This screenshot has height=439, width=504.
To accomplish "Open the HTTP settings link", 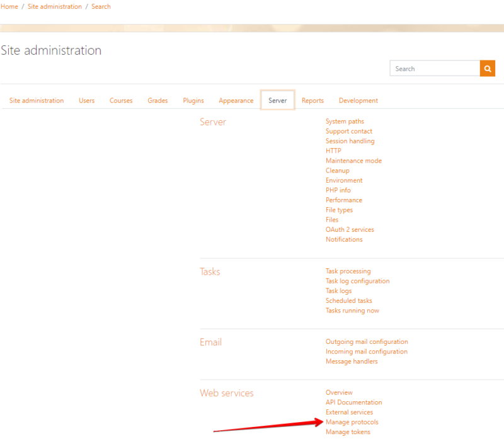I will [333, 151].
